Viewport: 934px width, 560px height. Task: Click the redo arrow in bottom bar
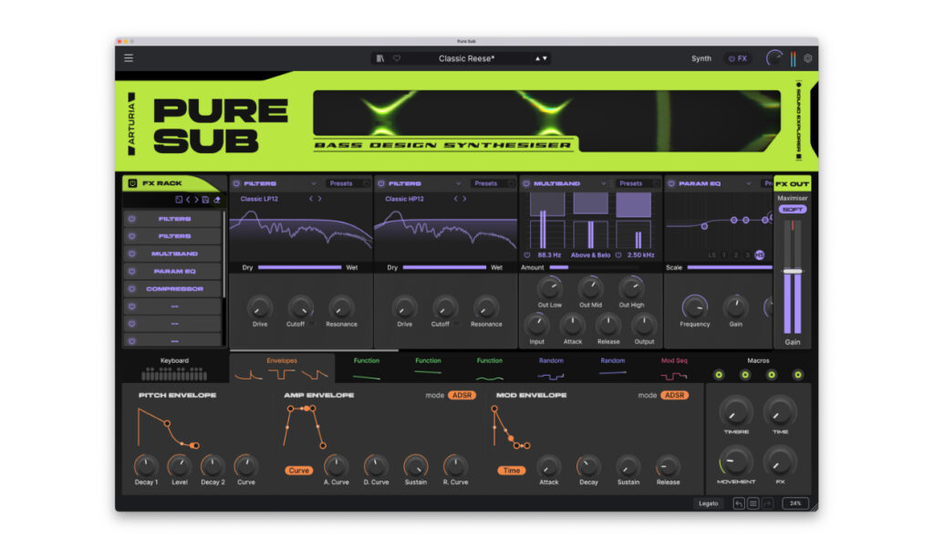click(x=767, y=503)
